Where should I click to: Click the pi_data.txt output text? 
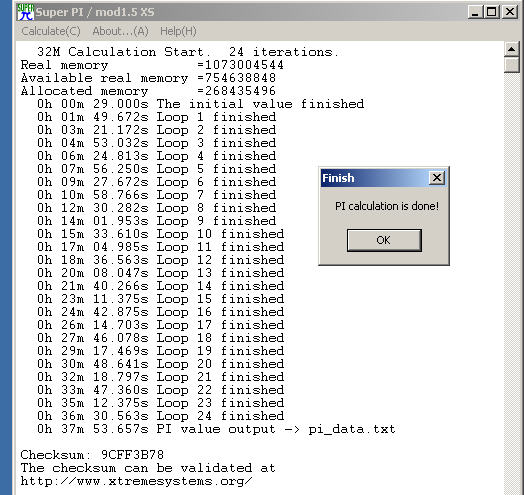[352, 429]
